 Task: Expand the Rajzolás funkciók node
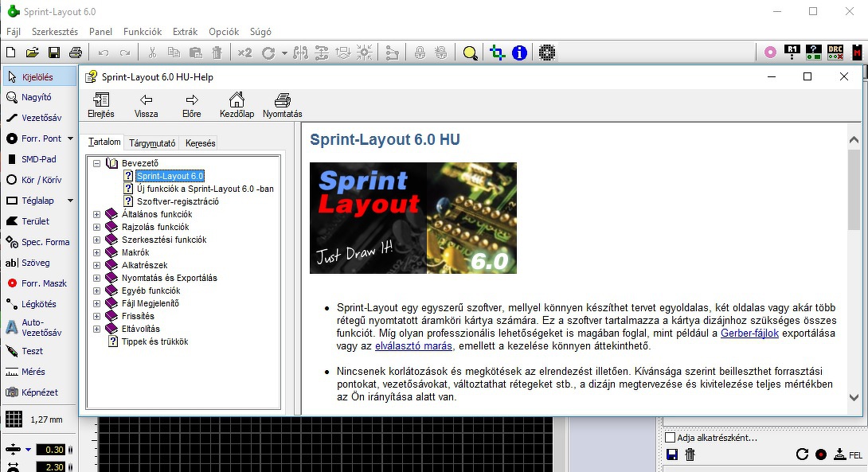97,227
